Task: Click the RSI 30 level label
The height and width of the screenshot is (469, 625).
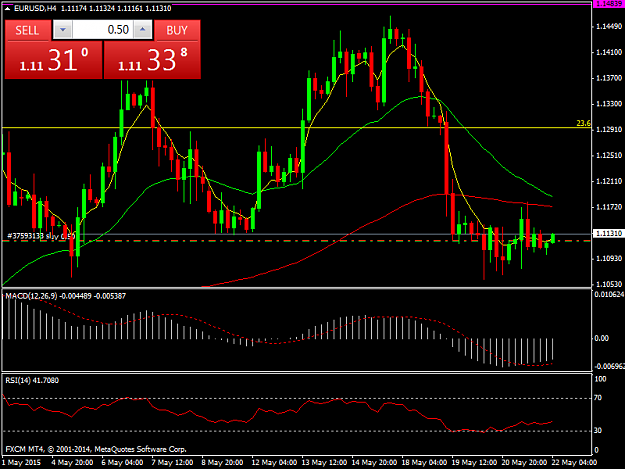Action: click(598, 431)
